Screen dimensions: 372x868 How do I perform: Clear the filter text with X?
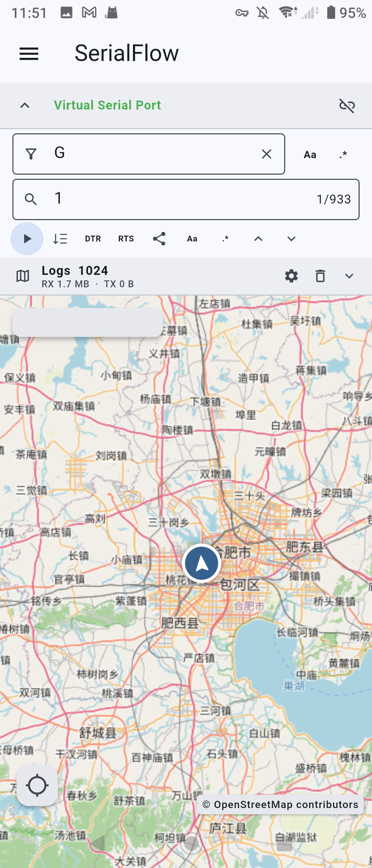[267, 154]
